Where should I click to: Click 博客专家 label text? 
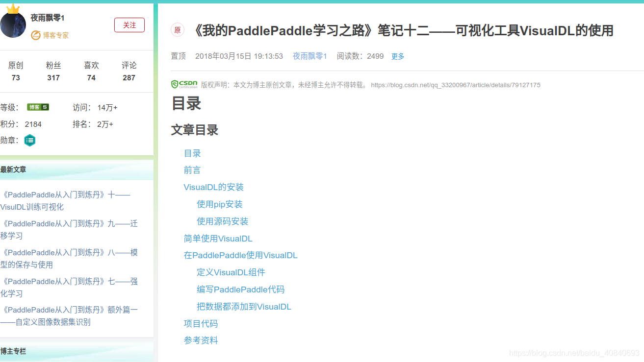[56, 35]
